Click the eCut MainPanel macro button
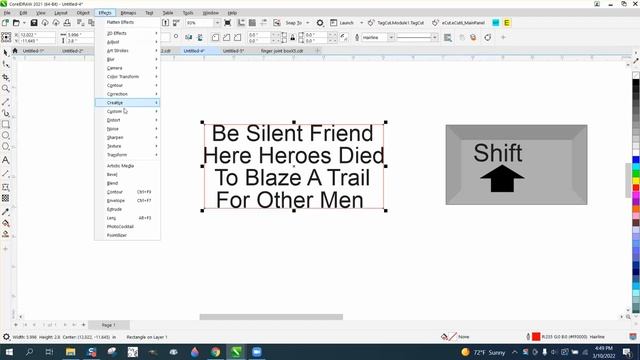This screenshot has height=360, width=640. 459,23
